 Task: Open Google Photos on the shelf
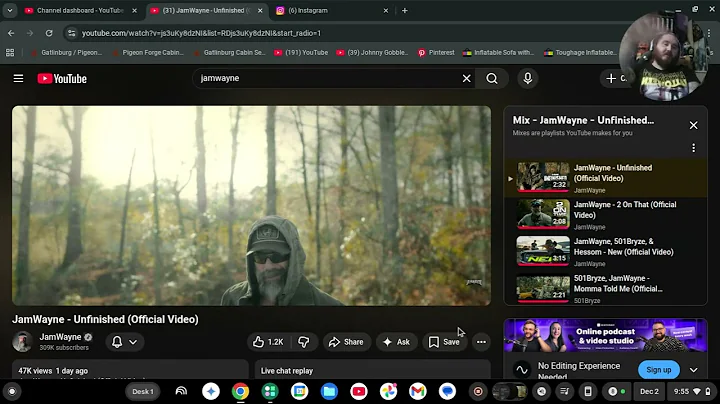(x=388, y=392)
